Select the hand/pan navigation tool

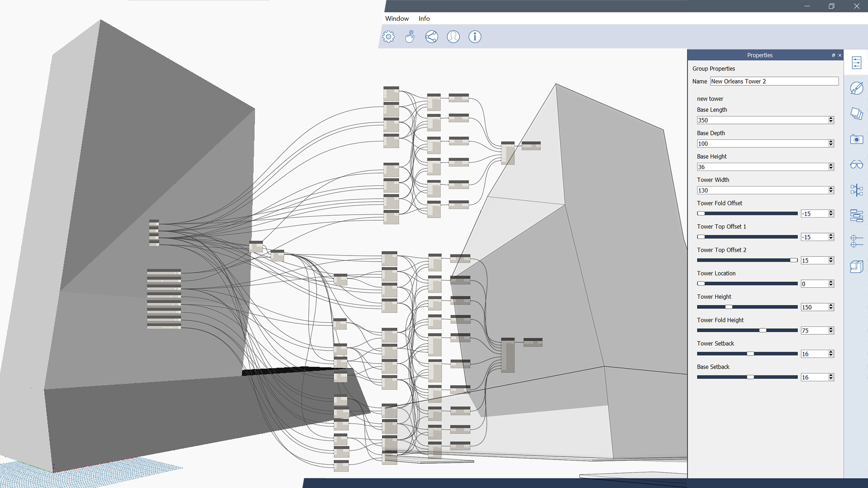tap(411, 36)
